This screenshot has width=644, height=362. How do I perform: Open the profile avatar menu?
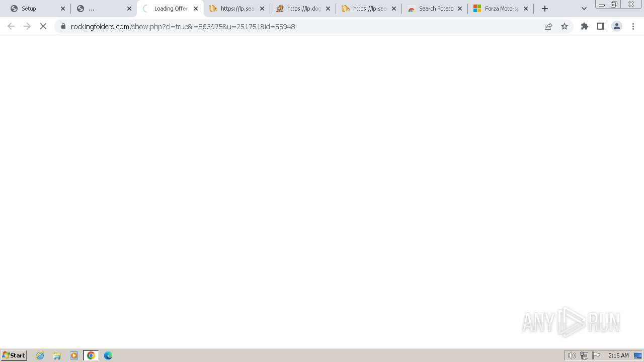coord(617,26)
